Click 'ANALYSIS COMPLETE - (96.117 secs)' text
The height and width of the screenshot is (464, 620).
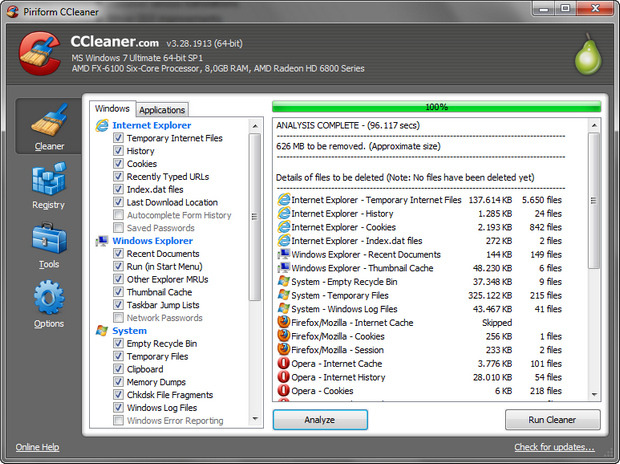(x=348, y=126)
